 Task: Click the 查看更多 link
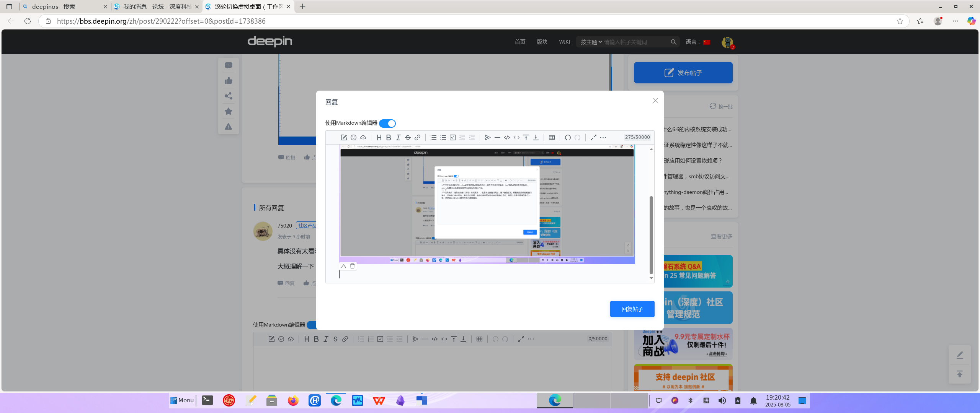722,236
